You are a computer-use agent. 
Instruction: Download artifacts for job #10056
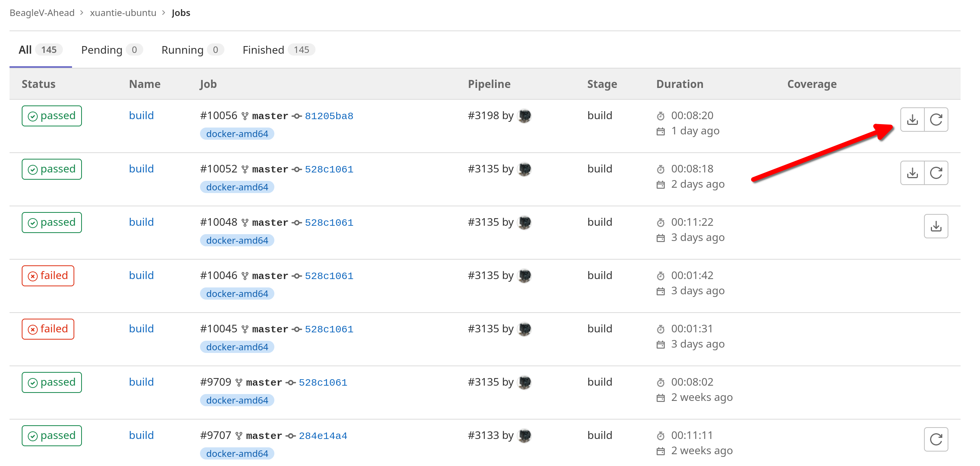[912, 120]
